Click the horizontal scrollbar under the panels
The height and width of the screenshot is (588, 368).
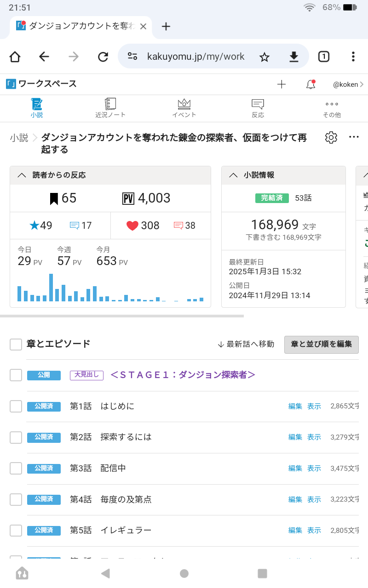click(122, 316)
